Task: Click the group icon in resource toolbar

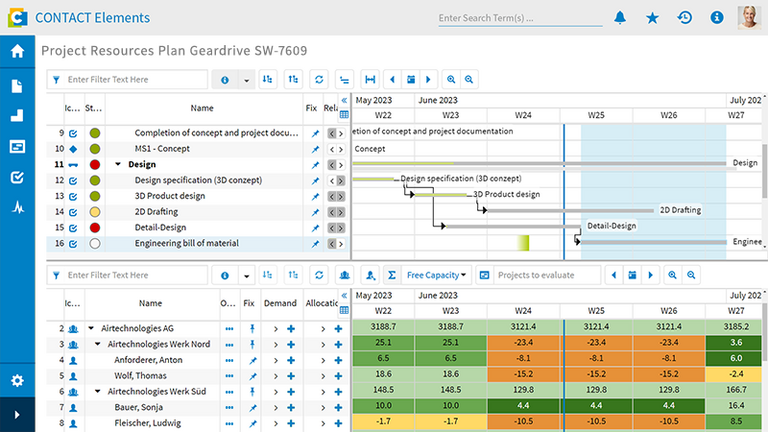Action: [x=345, y=275]
